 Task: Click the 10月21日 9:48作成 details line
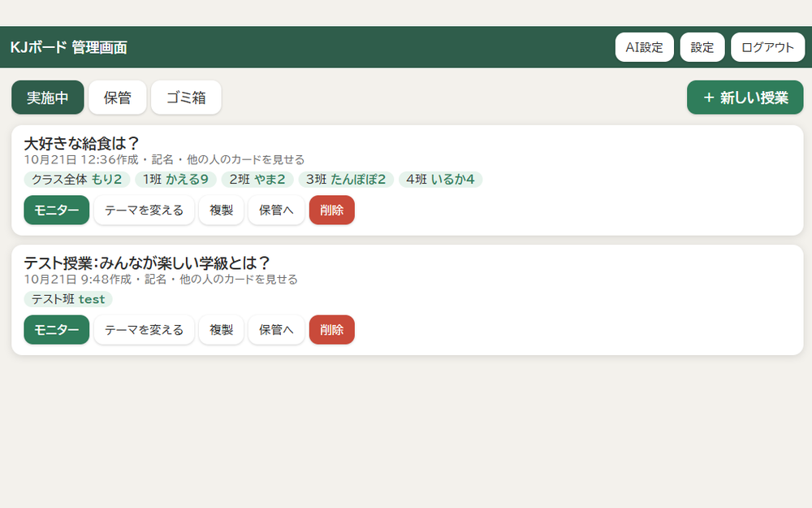(x=161, y=280)
